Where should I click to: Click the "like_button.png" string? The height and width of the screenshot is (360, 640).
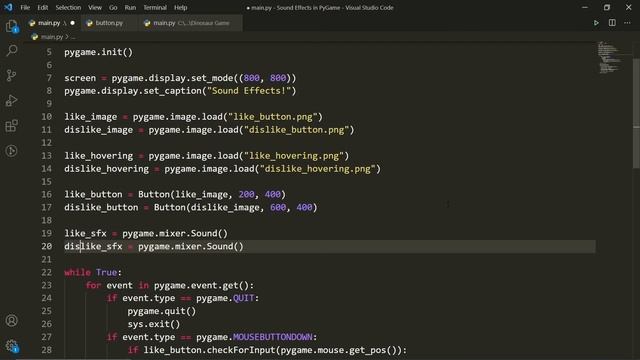273,117
